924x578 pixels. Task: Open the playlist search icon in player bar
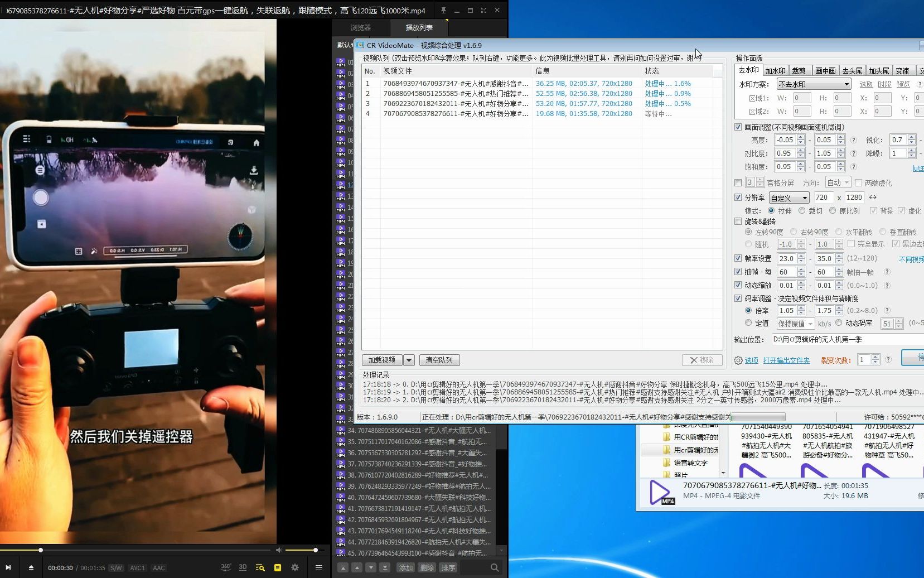(x=260, y=567)
